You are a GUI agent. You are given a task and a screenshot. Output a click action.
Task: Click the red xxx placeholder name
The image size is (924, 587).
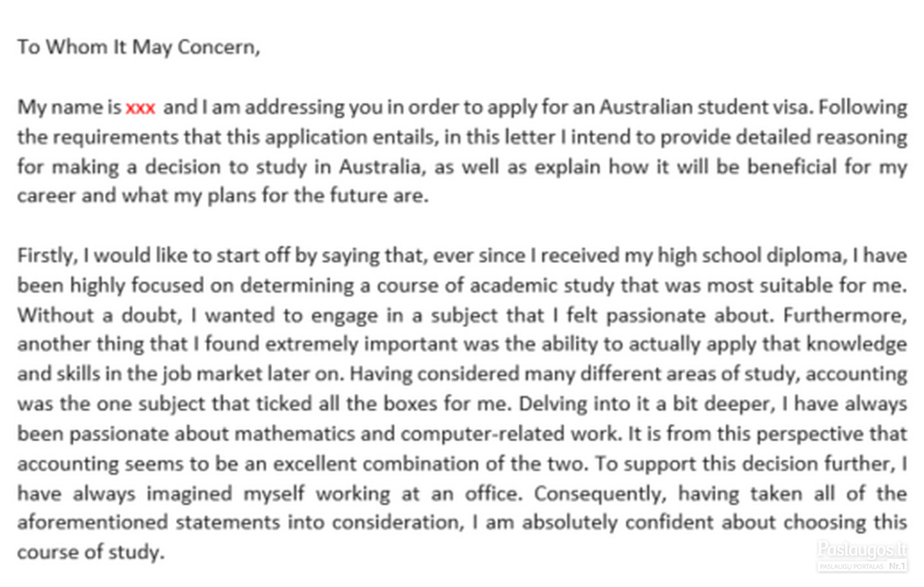pos(140,107)
